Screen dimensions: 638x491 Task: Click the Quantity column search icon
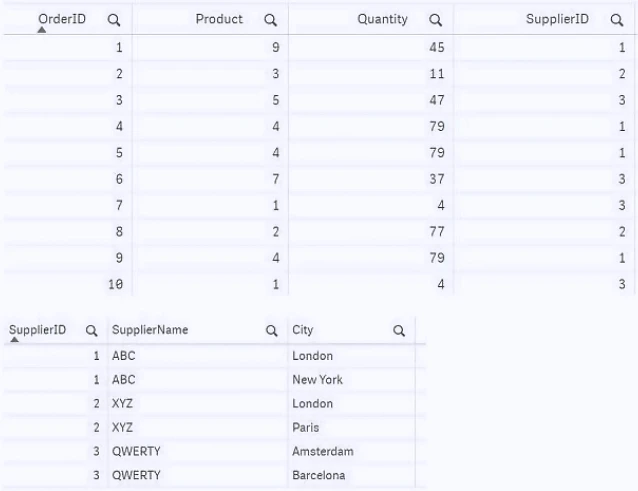[435, 20]
